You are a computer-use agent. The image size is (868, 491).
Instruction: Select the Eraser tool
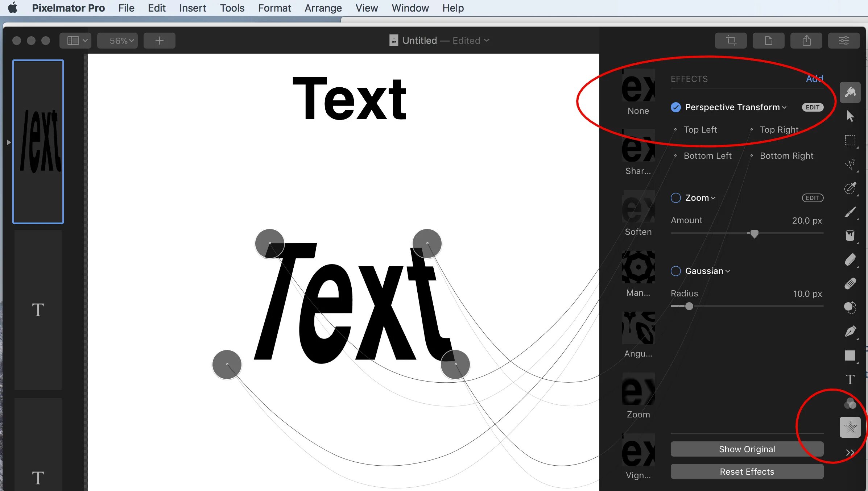850,260
